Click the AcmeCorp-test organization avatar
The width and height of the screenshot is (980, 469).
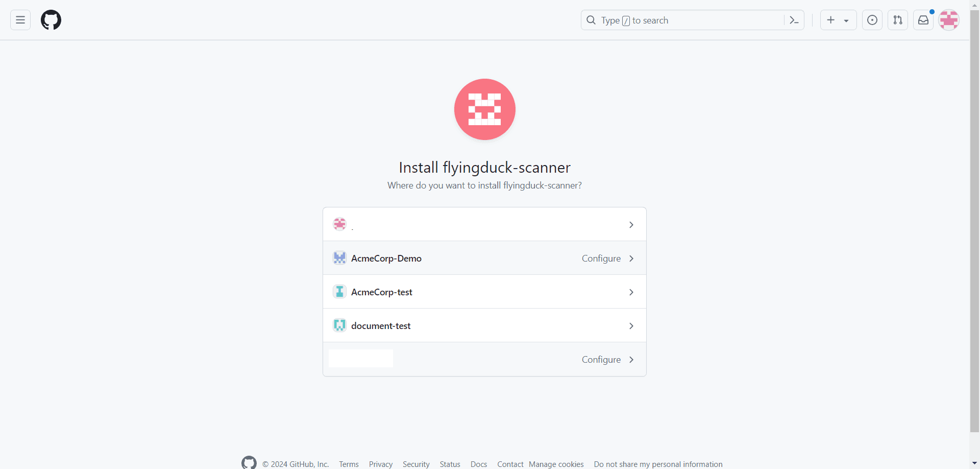339,292
